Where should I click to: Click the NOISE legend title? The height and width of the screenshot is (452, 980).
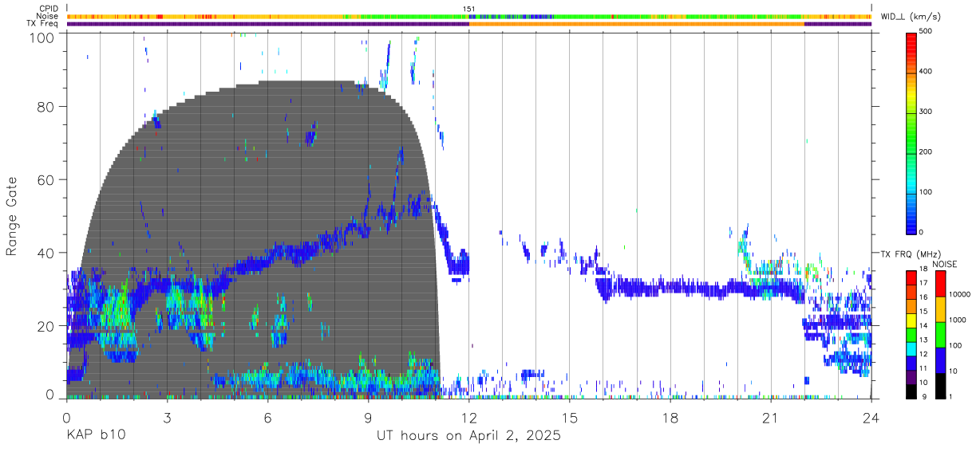(946, 264)
